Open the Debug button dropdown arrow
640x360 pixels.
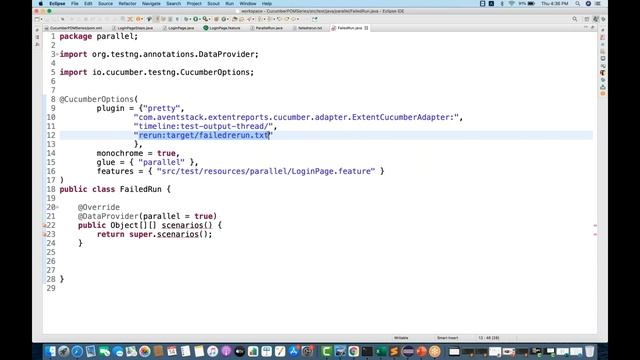coord(191,19)
